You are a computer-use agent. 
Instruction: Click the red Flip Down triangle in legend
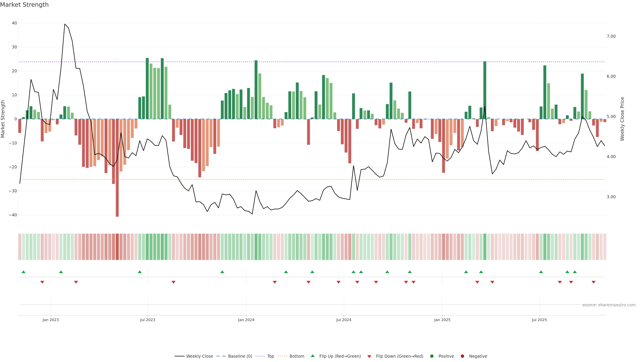[x=369, y=356]
